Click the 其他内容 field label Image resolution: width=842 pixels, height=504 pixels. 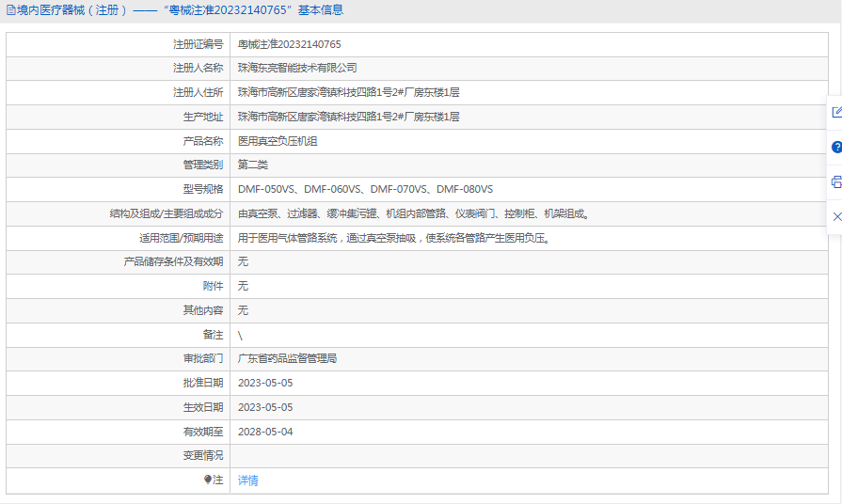202,310
